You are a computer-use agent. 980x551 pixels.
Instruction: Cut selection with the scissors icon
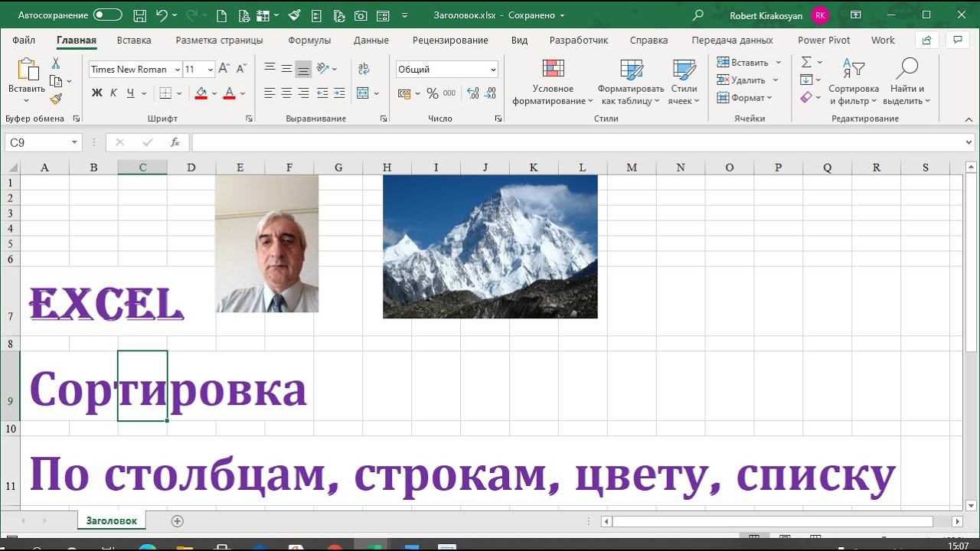click(x=56, y=64)
